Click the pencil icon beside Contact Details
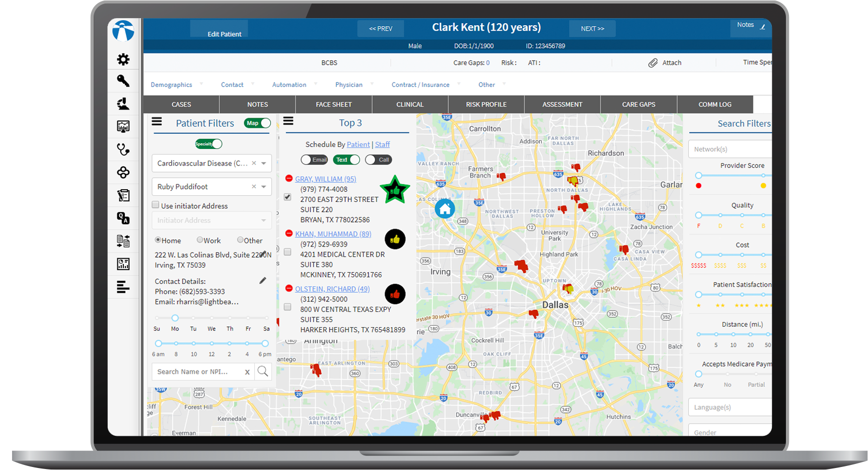868x470 pixels. tap(263, 281)
